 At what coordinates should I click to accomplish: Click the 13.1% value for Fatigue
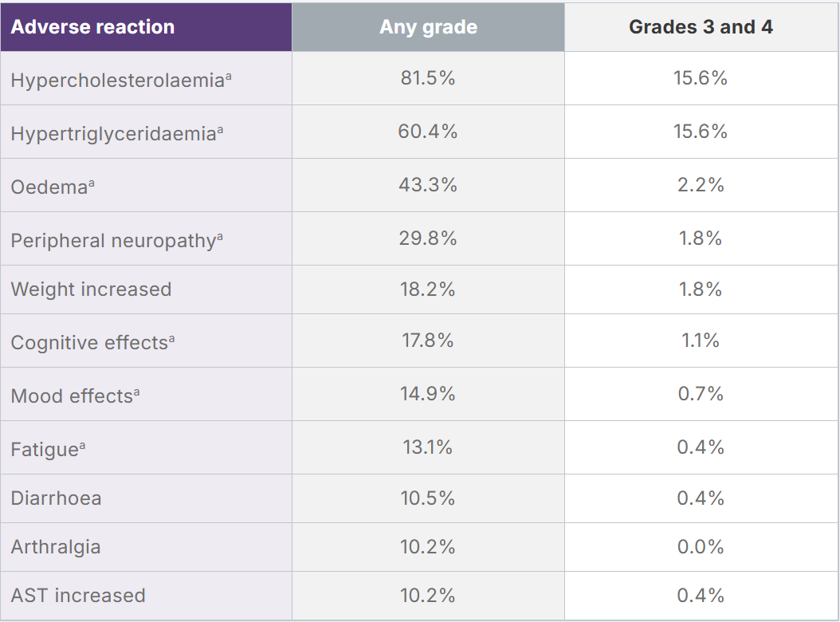point(428,447)
